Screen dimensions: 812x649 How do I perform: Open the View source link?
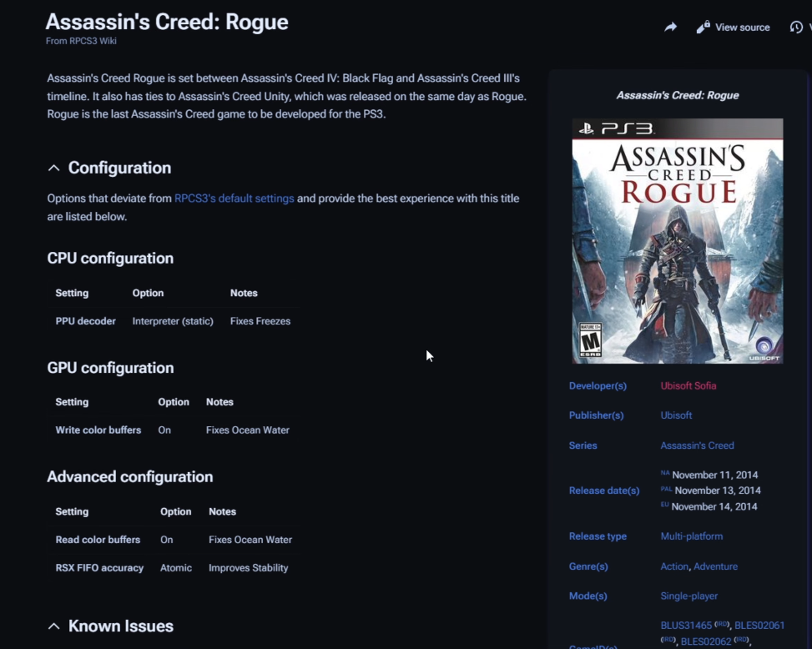click(x=742, y=28)
